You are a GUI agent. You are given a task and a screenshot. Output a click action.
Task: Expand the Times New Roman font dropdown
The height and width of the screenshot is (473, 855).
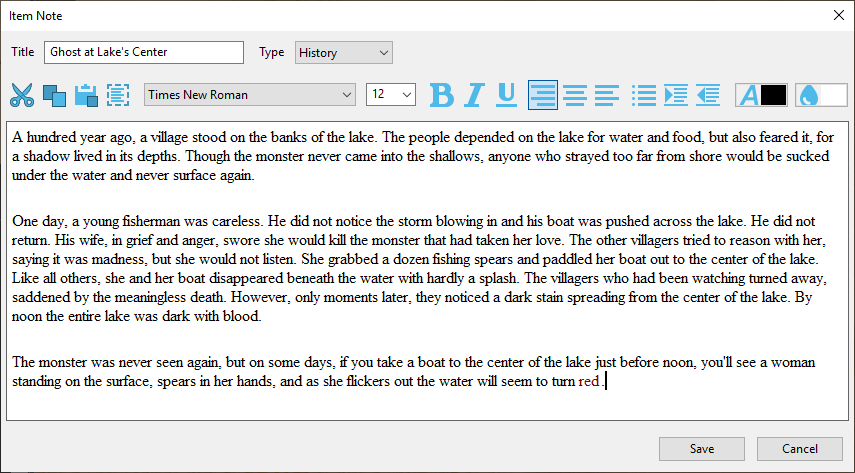(250, 95)
